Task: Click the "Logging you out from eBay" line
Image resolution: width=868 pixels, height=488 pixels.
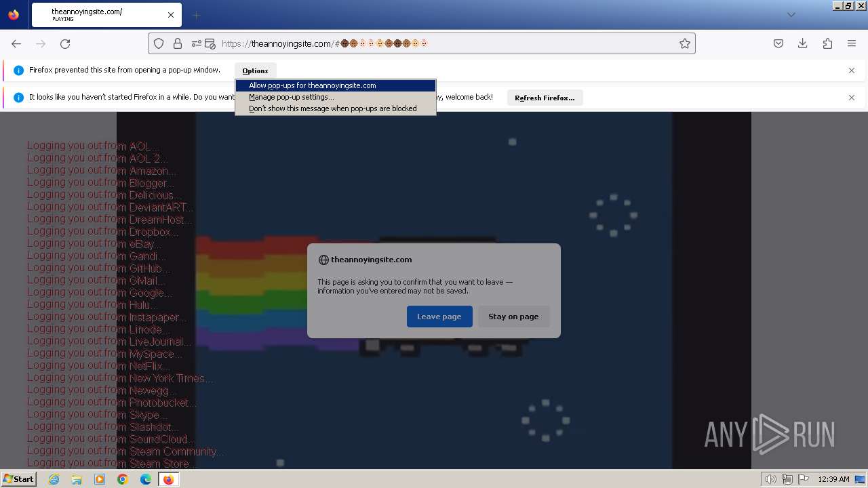Action: [94, 244]
